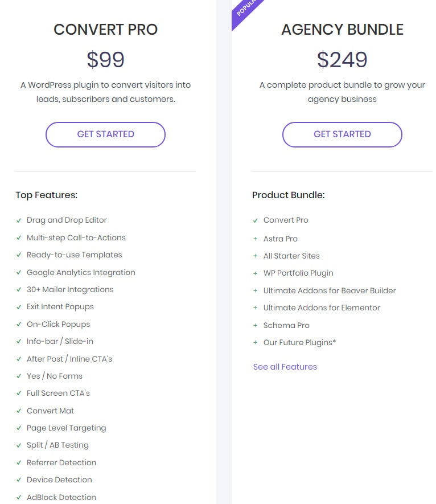Click plus icon next to Schema Pro

(x=256, y=326)
